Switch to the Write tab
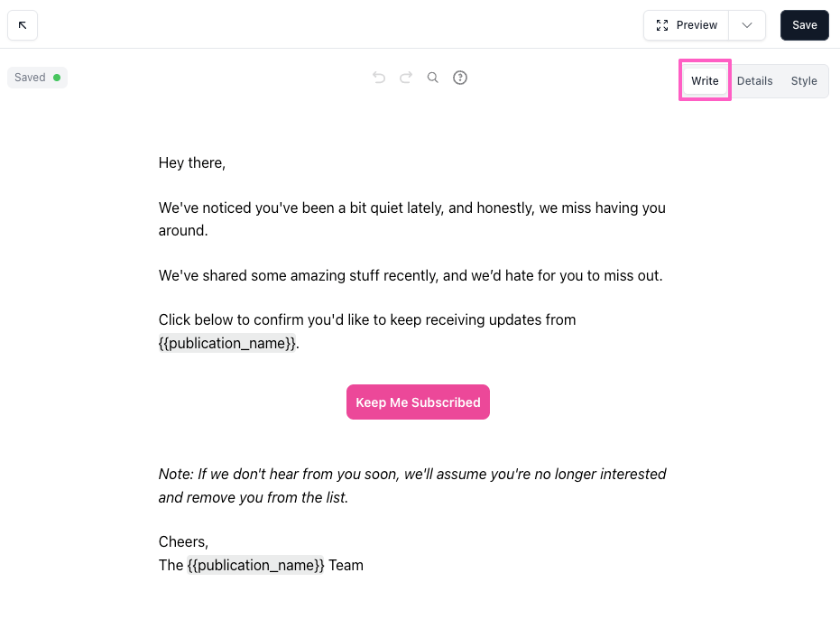This screenshot has height=619, width=840. [705, 81]
